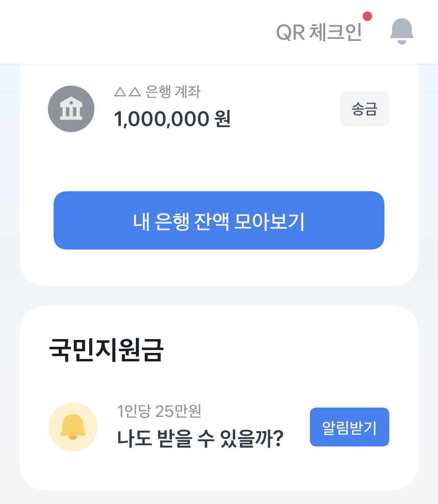Open the 국민지원금 section heading
Viewport: 438px width, 504px height.
106,349
